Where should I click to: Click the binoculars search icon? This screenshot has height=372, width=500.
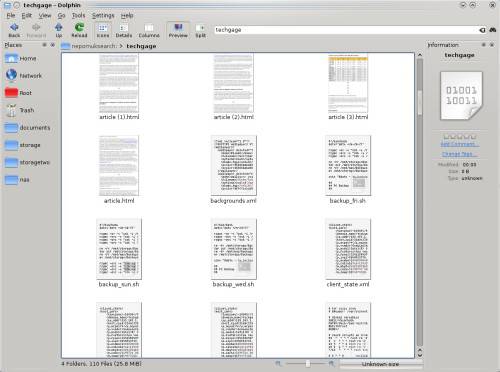tap(493, 30)
